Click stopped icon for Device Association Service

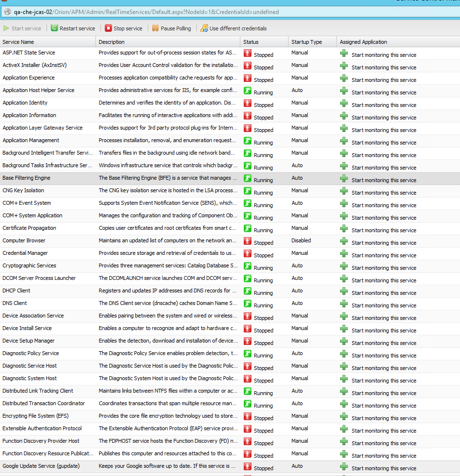pos(248,316)
